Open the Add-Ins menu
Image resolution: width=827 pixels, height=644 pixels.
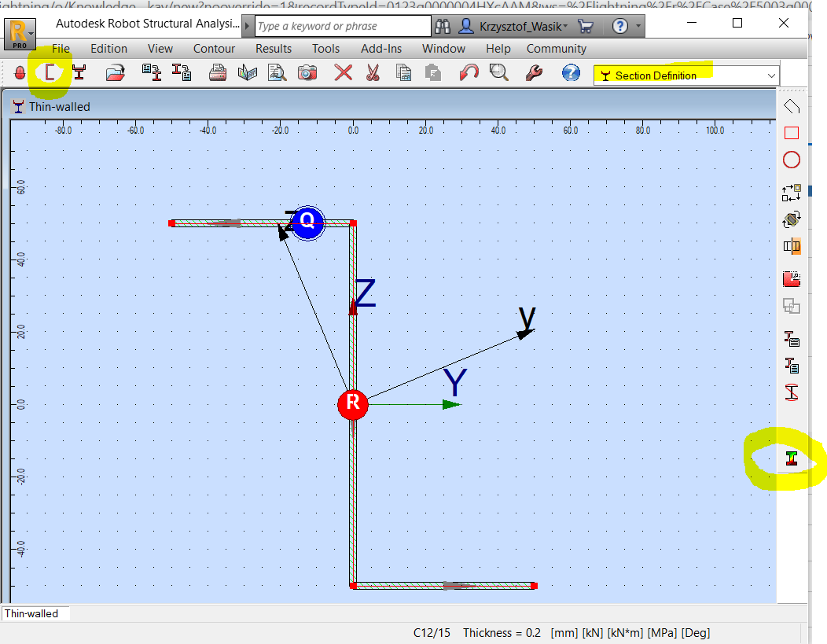[x=381, y=48]
